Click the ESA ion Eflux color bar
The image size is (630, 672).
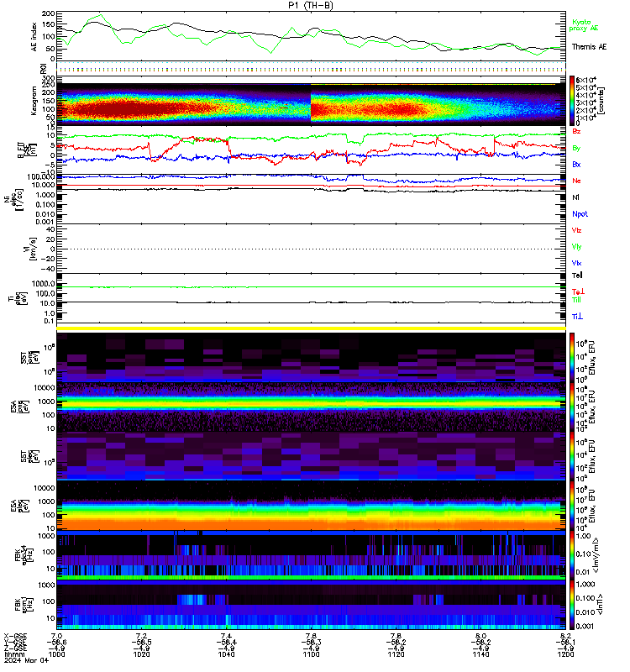[x=572, y=407]
